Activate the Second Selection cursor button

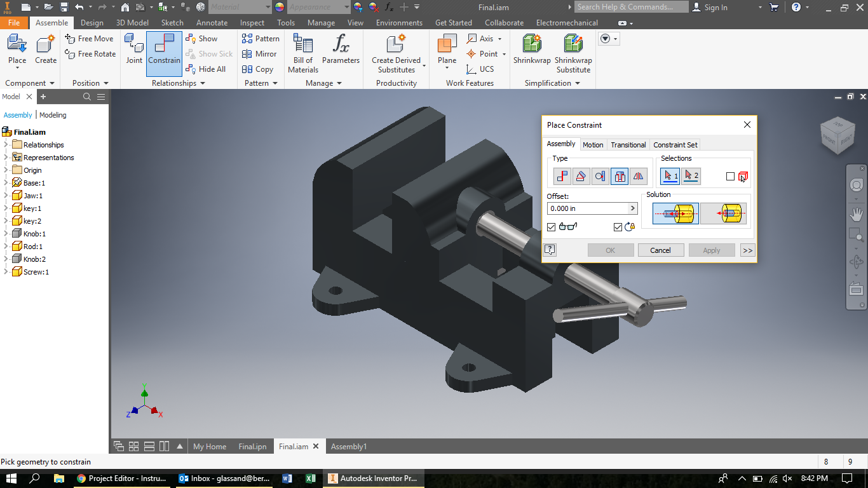tap(691, 176)
